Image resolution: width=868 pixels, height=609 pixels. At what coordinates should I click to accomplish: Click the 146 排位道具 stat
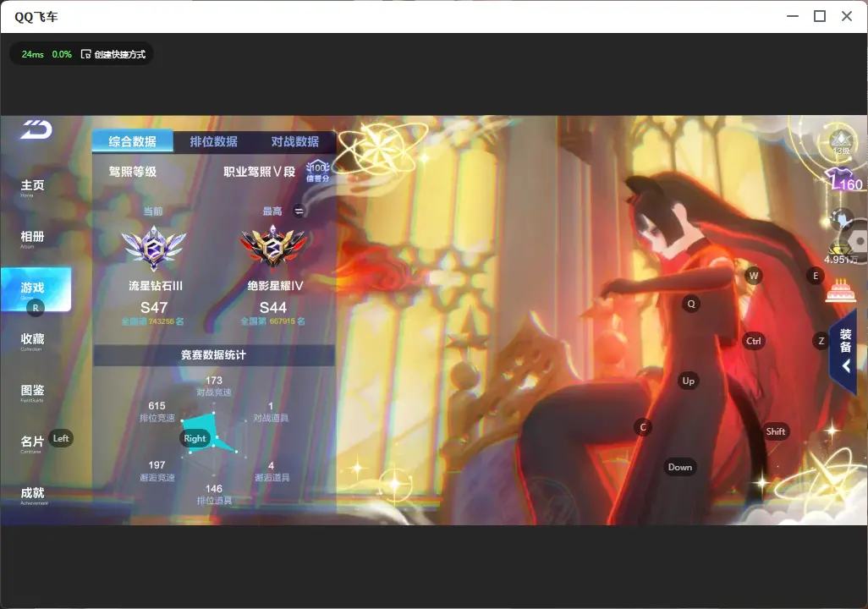214,495
